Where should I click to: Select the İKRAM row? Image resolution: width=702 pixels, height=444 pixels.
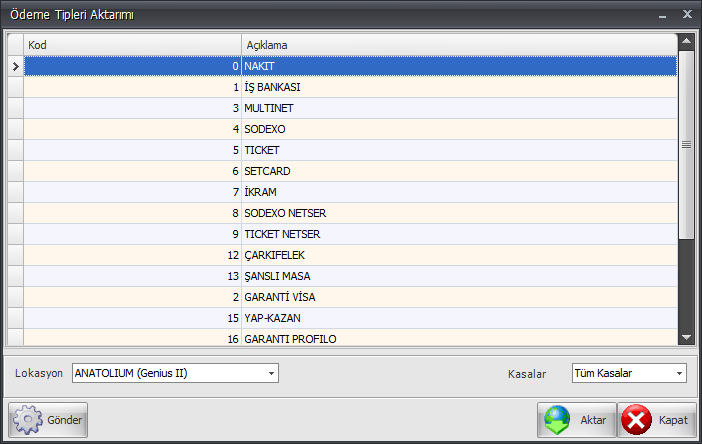point(351,192)
